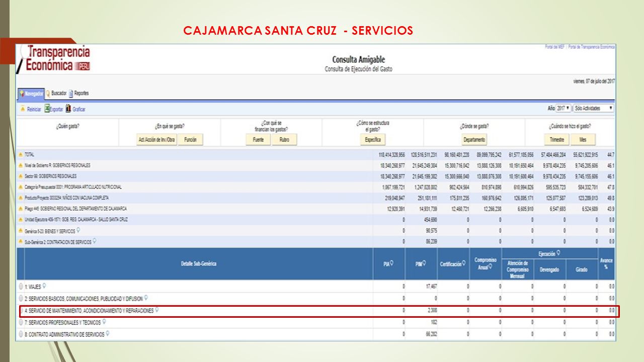This screenshot has height=362, width=644.
Task: Click info icon next to 1: VIAJES
Action: coord(44,286)
